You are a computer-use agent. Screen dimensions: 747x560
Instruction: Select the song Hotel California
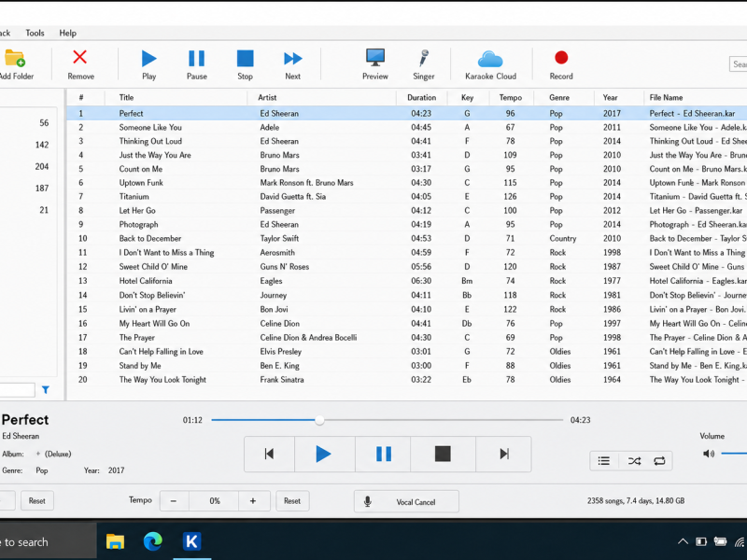point(146,281)
